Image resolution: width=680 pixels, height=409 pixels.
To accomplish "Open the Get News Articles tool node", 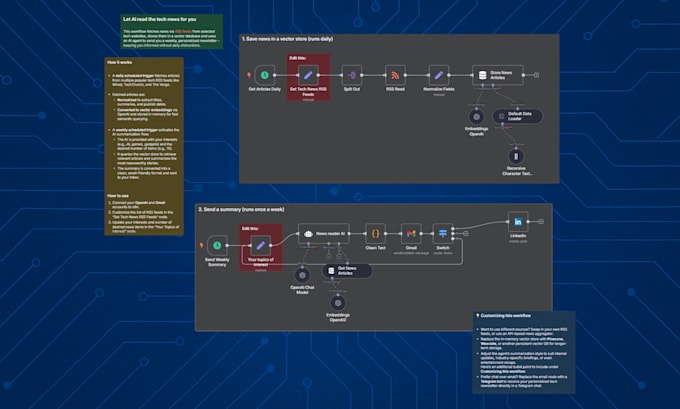I will (347, 271).
